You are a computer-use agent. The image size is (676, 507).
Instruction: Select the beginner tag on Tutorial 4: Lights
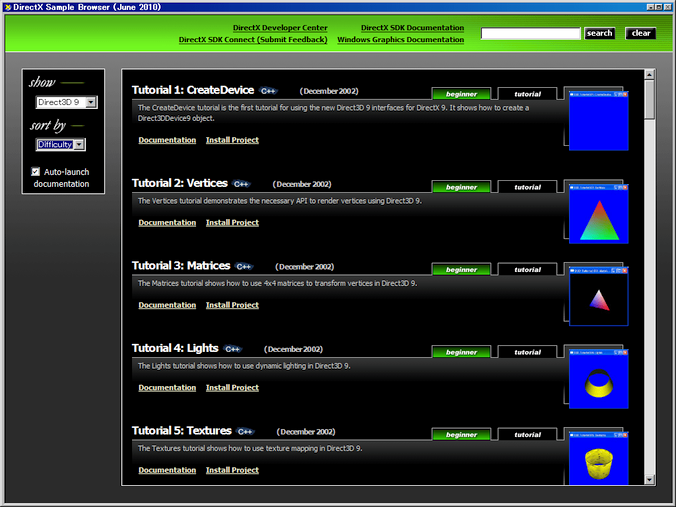point(461,352)
